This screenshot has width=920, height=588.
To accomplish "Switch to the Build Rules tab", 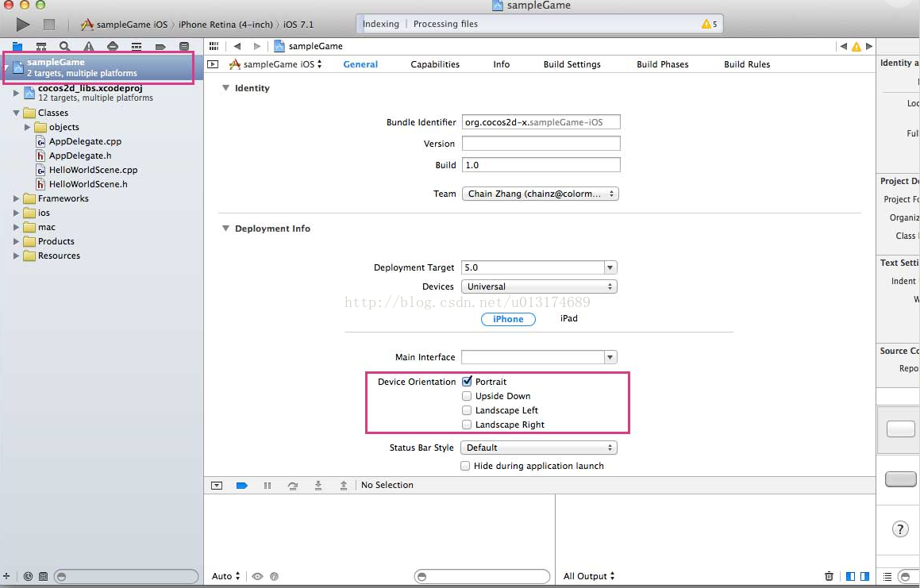I will (747, 64).
